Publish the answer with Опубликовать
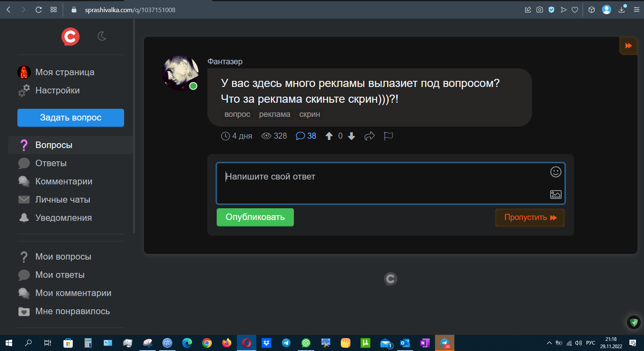This screenshot has height=351, width=644. pos(255,217)
